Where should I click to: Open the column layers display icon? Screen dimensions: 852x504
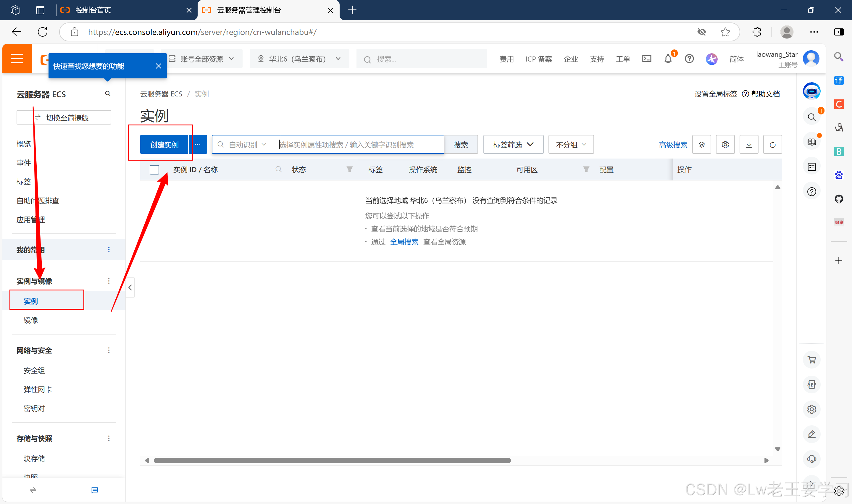click(x=701, y=145)
